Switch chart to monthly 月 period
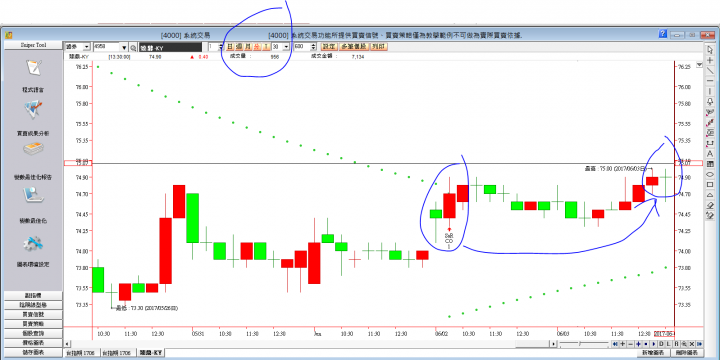 pyautogui.click(x=248, y=47)
